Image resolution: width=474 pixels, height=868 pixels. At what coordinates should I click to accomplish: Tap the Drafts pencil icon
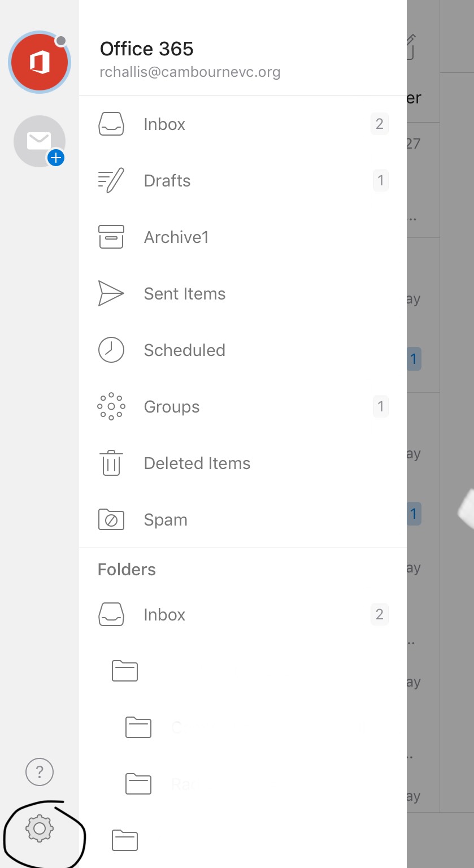[111, 181]
